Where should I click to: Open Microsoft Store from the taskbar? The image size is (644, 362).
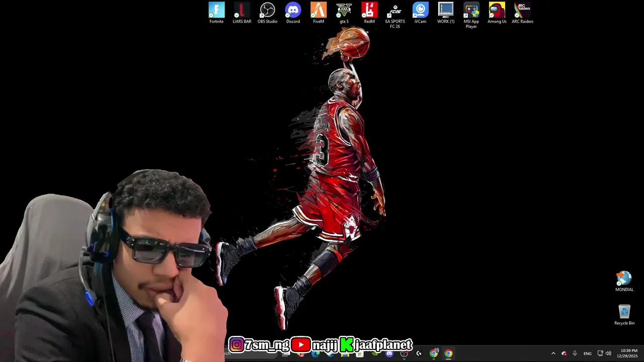click(360, 353)
